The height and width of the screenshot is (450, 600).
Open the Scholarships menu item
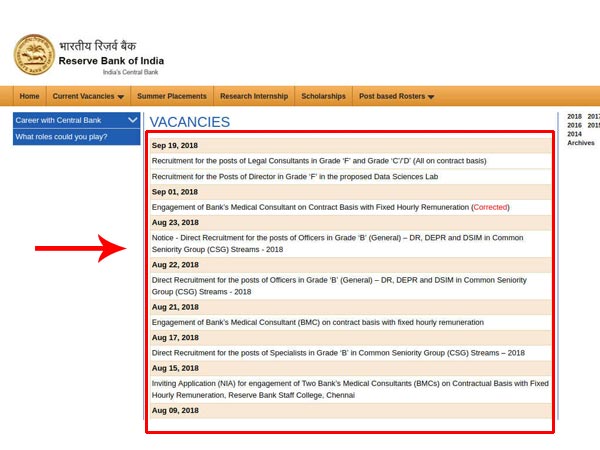[x=323, y=96]
